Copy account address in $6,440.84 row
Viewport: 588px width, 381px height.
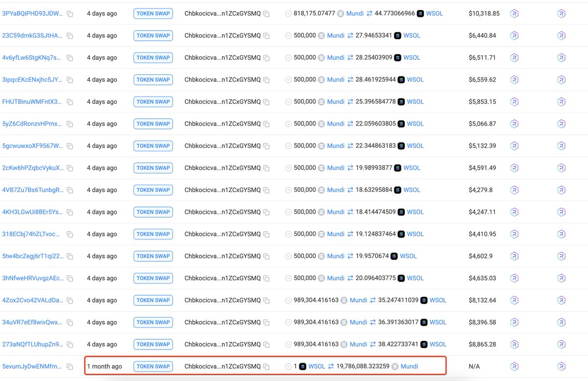click(x=267, y=36)
